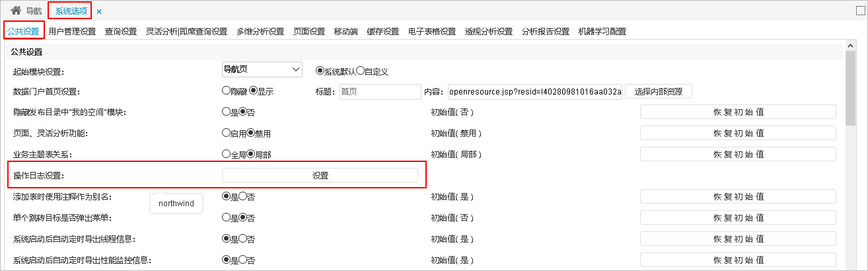
Task: Open the 机器学习配置 tab
Action: click(602, 31)
